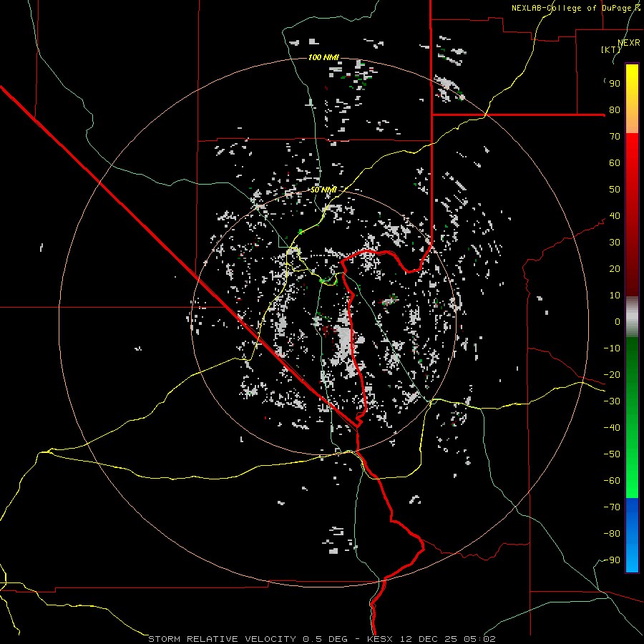This screenshot has width=644, height=644.
Task: Click the positive 80 scale value
Action: coord(615,110)
